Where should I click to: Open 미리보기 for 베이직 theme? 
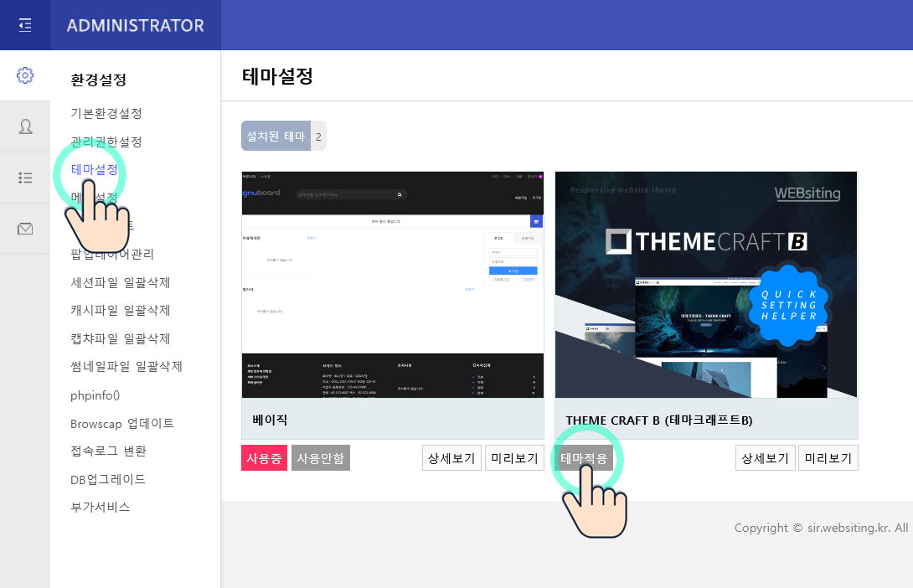(515, 458)
